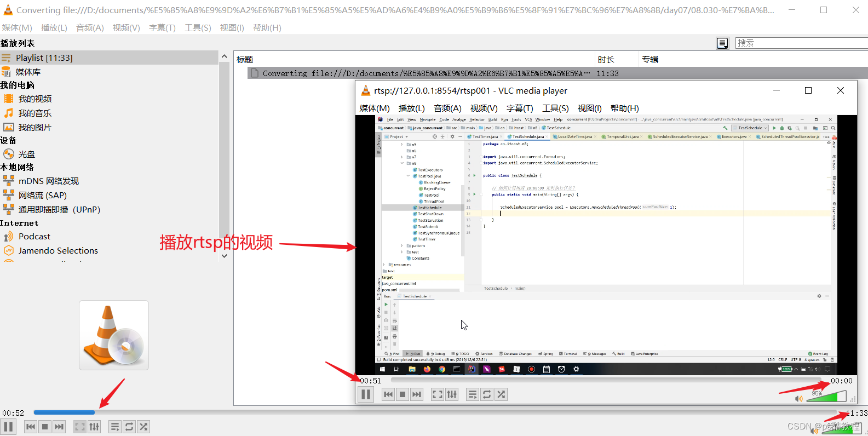This screenshot has height=436, width=868.
Task: Toggle random playback in Converting VLC window
Action: click(x=143, y=427)
